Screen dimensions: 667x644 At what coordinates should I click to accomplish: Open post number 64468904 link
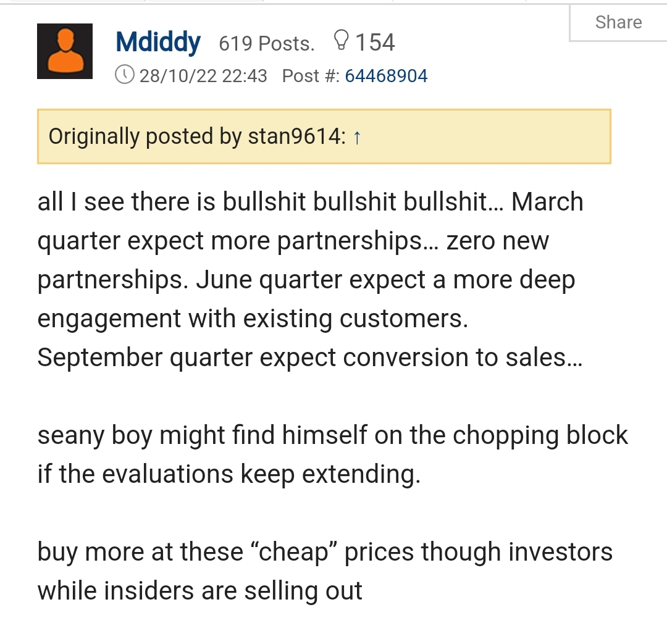386,76
